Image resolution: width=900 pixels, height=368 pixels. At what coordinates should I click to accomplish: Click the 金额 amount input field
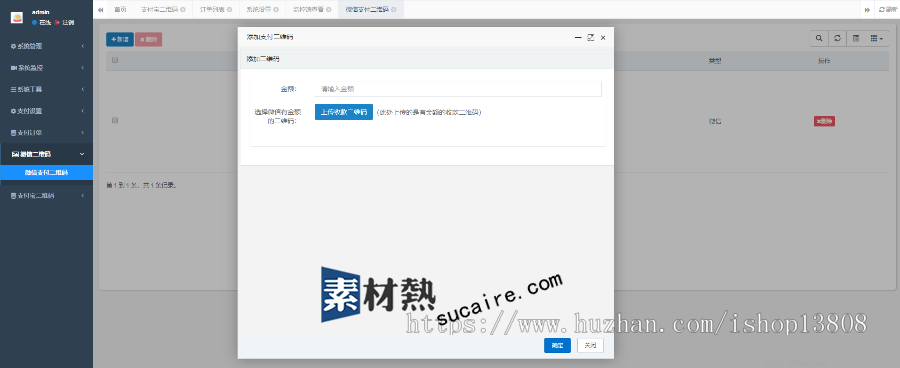(x=458, y=89)
